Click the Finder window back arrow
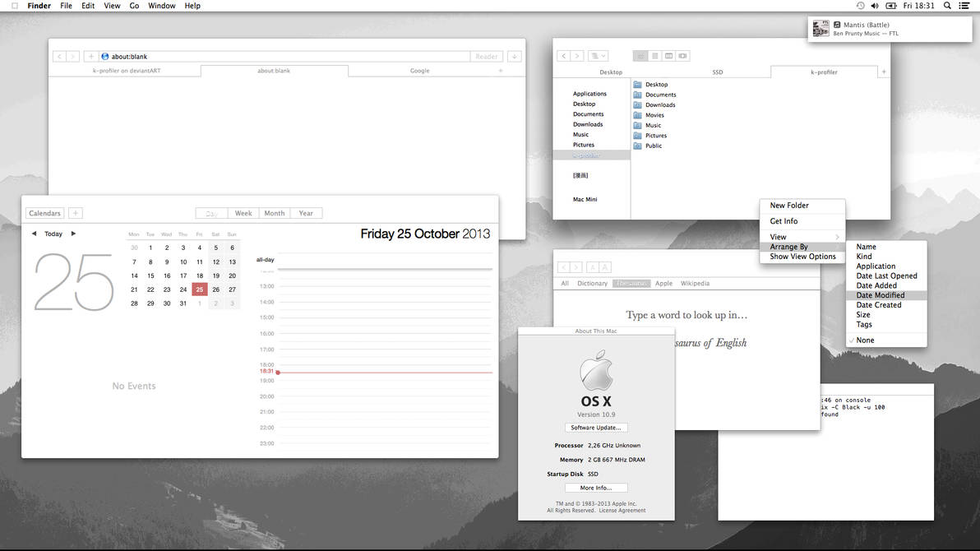 (x=564, y=56)
